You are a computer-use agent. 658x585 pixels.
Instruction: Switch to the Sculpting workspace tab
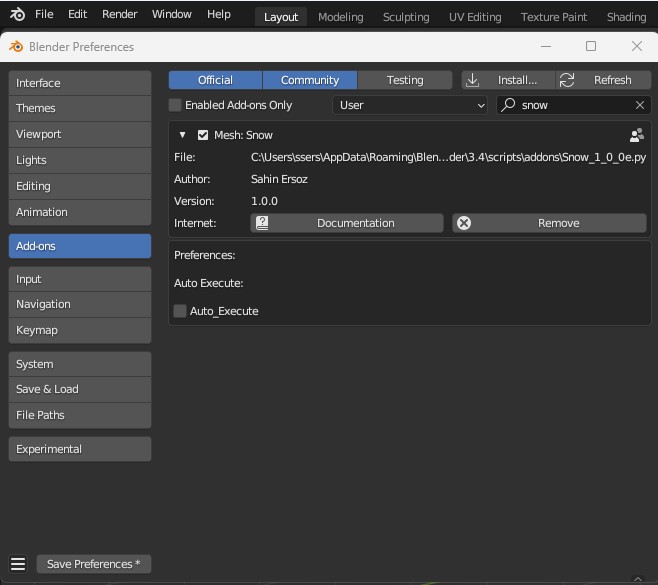(x=405, y=17)
